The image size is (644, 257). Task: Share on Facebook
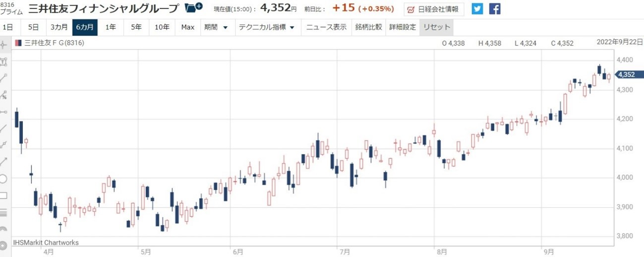pos(494,9)
